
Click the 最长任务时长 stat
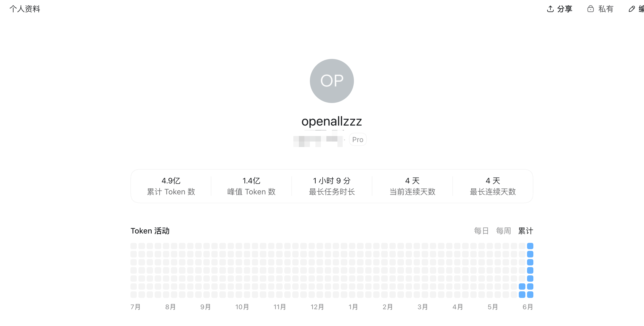pyautogui.click(x=332, y=186)
